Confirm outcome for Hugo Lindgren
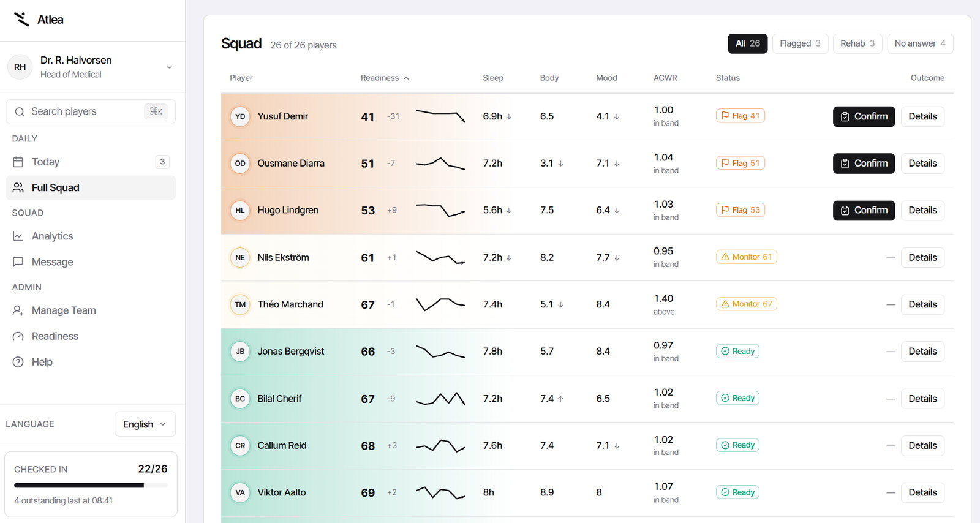The image size is (980, 523). point(864,210)
